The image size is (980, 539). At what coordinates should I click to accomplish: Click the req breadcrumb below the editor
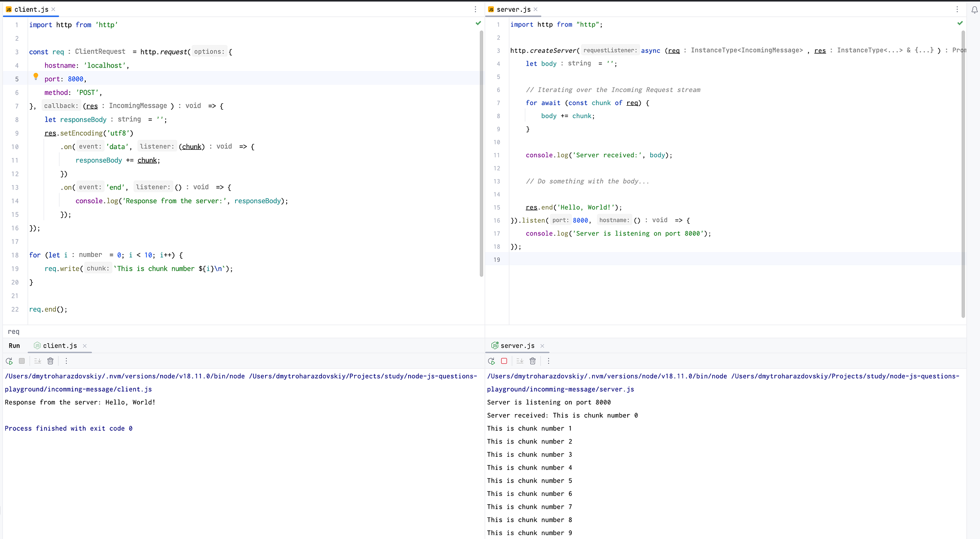(13, 331)
